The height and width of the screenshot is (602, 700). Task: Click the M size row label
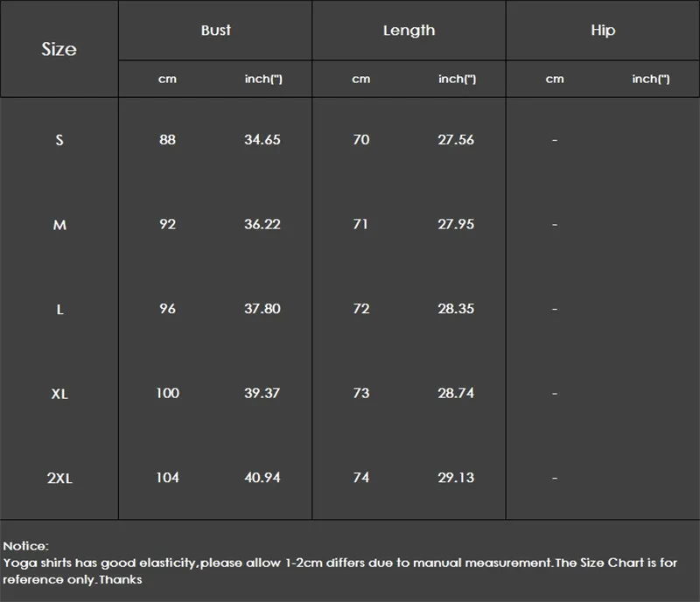pyautogui.click(x=59, y=225)
